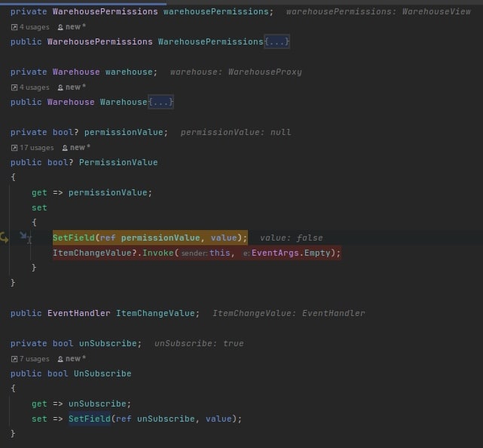
Task: Click 'new *' author lens above PermissionValue
Action: [x=76, y=148]
